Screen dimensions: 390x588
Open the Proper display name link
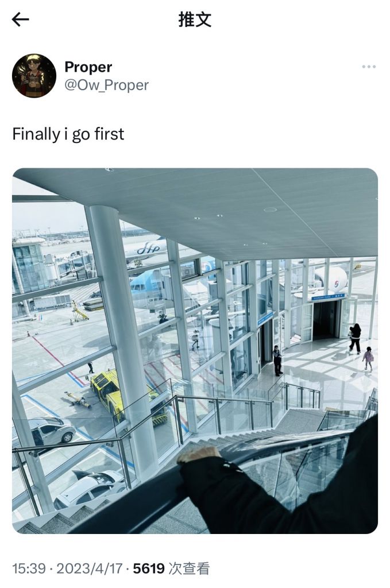click(x=88, y=67)
